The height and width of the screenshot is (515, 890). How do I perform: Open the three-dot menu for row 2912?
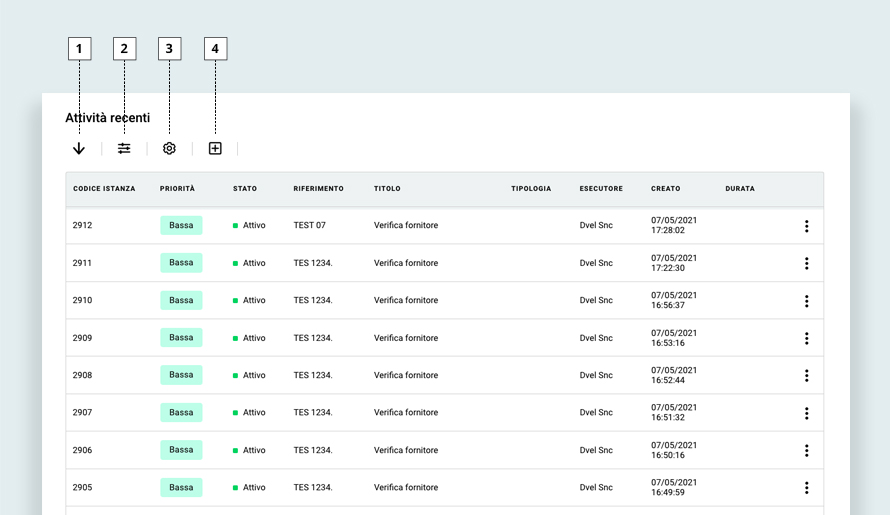click(807, 226)
